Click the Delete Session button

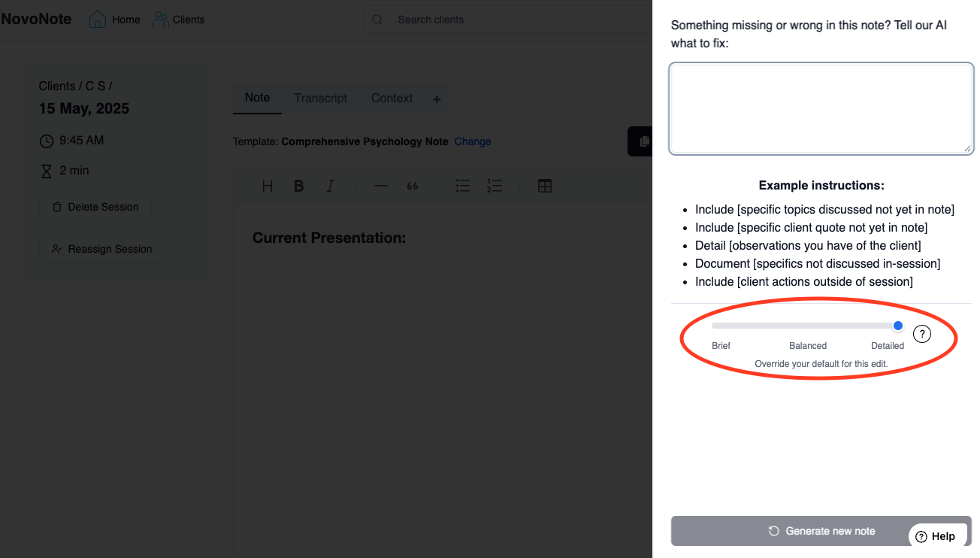95,207
